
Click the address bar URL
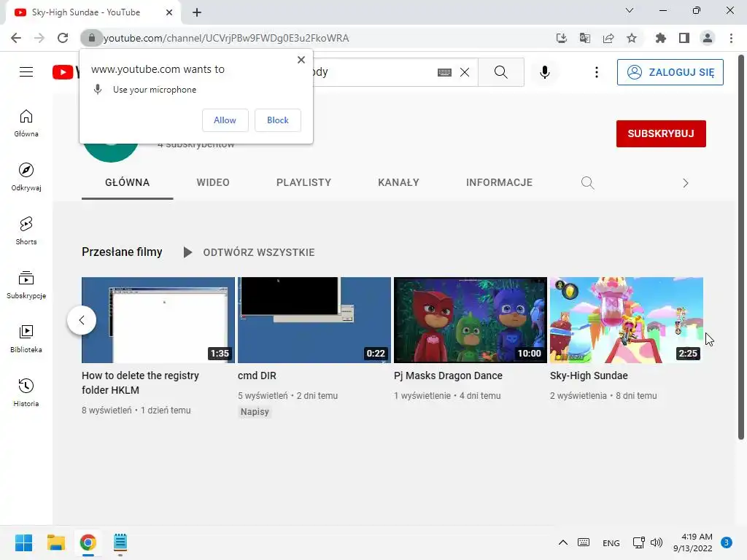point(226,38)
